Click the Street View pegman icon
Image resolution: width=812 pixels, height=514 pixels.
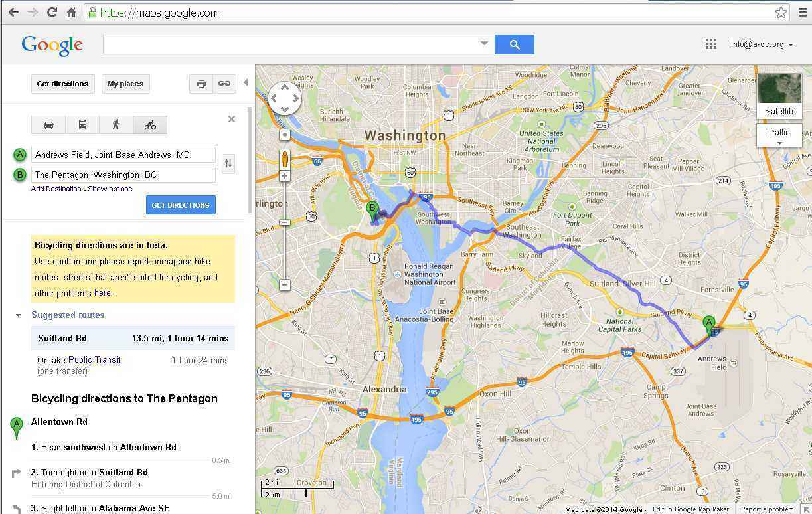tap(285, 159)
